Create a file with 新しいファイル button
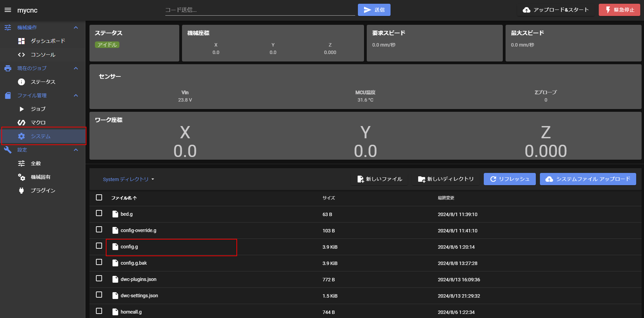The width and height of the screenshot is (644, 318). pos(380,179)
